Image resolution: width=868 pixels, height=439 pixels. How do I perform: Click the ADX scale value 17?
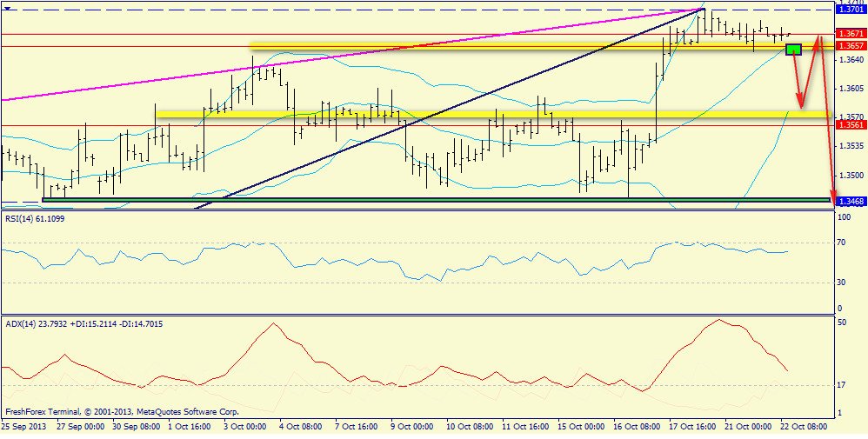point(843,385)
